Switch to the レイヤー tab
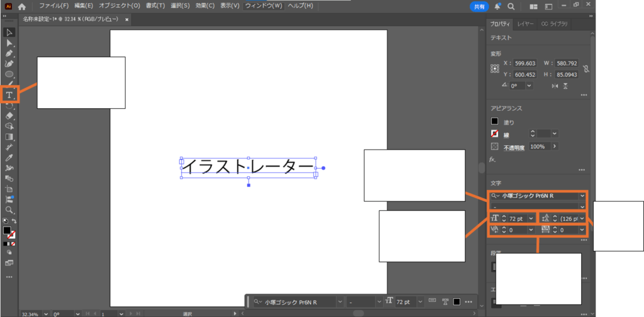The height and width of the screenshot is (317, 644). click(x=526, y=24)
